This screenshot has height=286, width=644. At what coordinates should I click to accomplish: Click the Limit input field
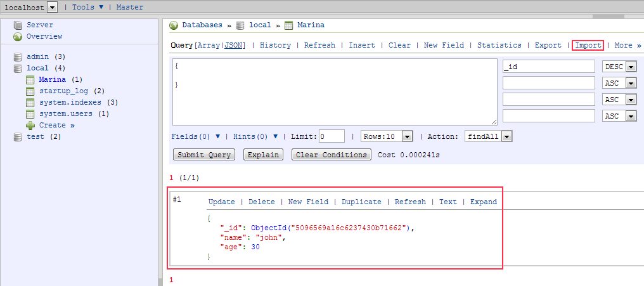332,136
